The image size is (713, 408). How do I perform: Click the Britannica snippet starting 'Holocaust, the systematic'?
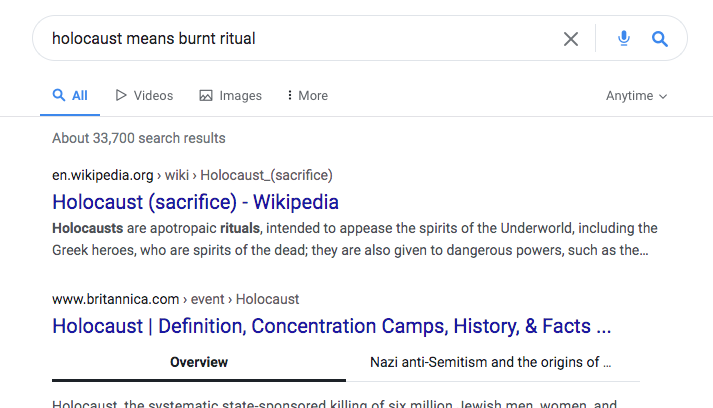coord(334,403)
